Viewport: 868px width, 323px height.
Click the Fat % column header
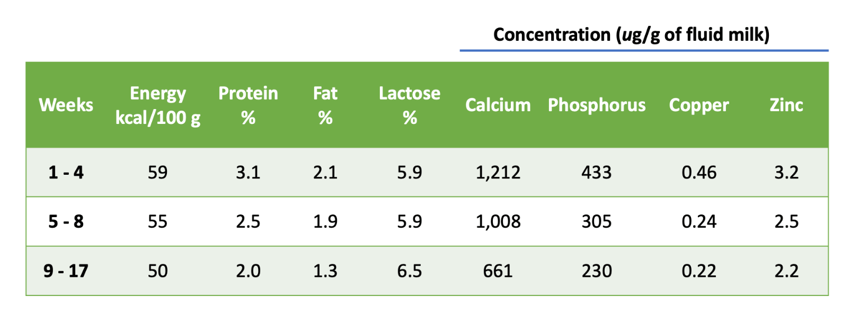(x=325, y=105)
